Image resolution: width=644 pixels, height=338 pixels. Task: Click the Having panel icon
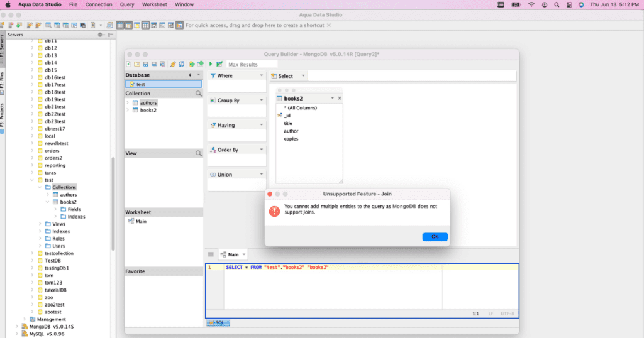[x=213, y=125]
